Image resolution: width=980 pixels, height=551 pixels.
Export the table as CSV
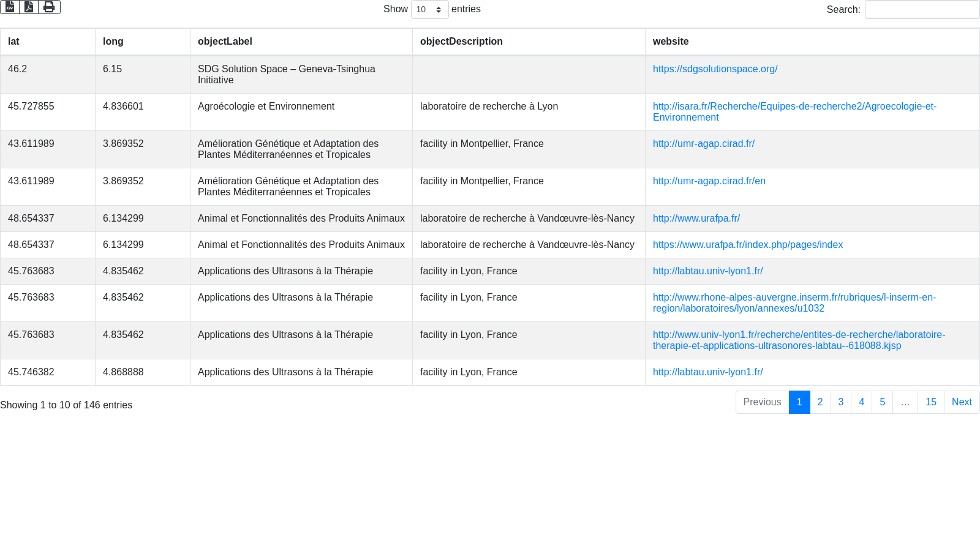click(x=10, y=7)
